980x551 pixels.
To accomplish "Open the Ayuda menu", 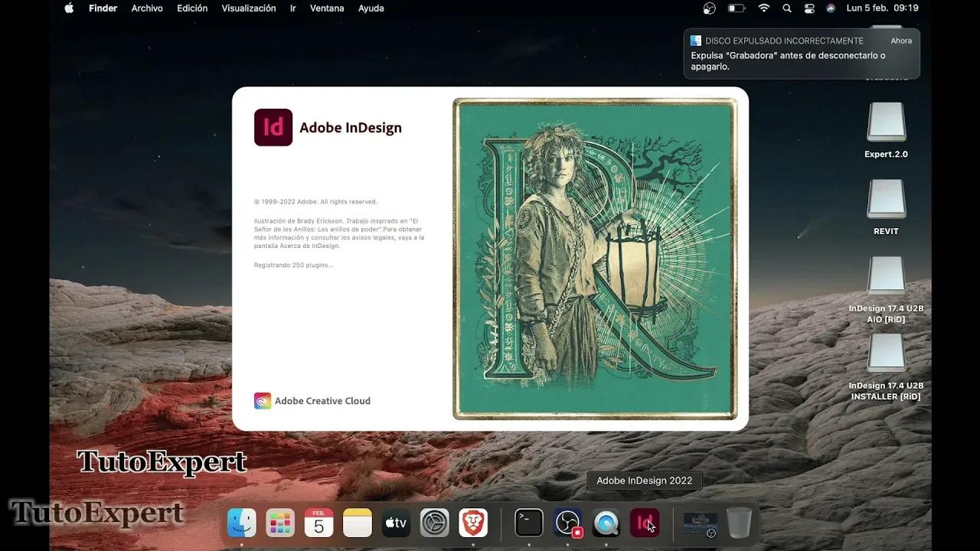I will [x=371, y=8].
